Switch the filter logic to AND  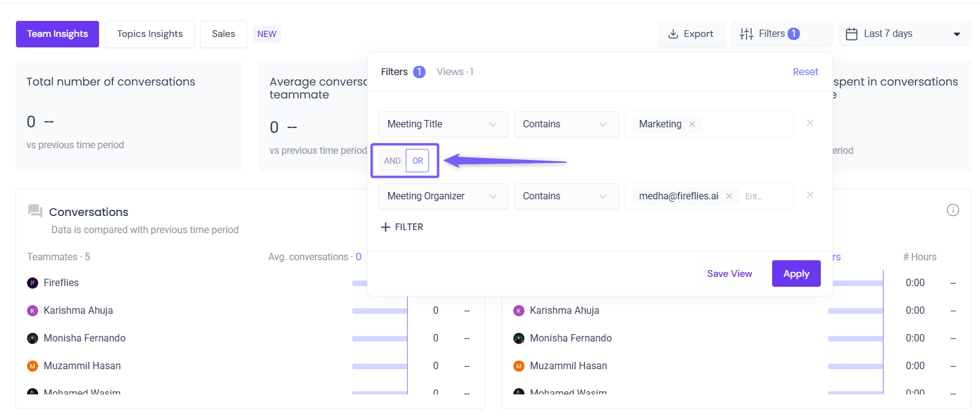tap(392, 161)
